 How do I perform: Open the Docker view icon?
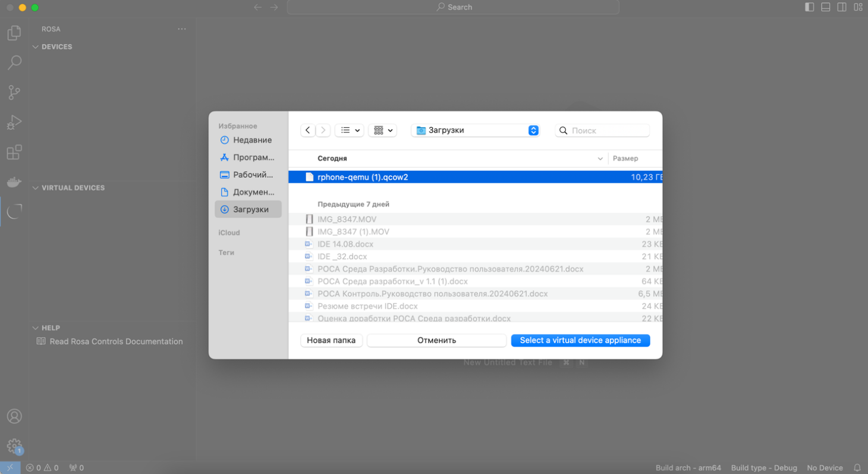pos(14,182)
